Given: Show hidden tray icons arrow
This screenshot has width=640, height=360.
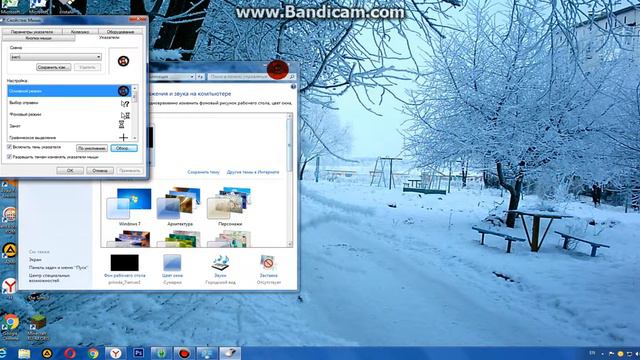Looking at the screenshot, I should point(603,354).
